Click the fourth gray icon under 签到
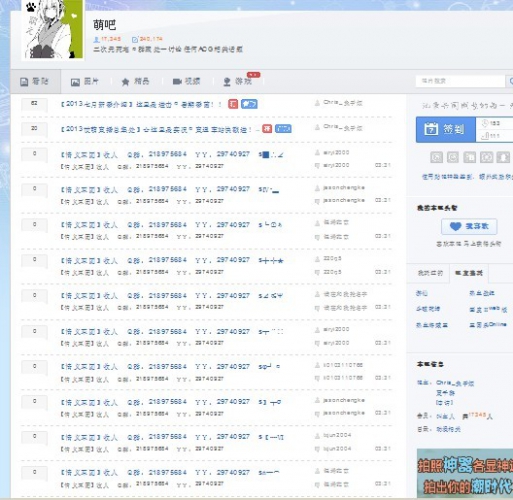Image resolution: width=513 pixels, height=500 pixels. [x=486, y=157]
